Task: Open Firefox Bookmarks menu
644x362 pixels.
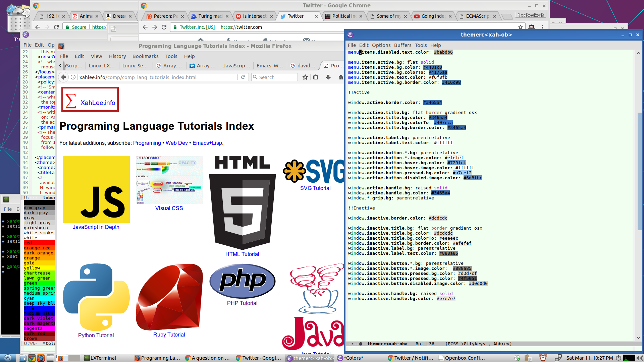Action: tap(145, 56)
